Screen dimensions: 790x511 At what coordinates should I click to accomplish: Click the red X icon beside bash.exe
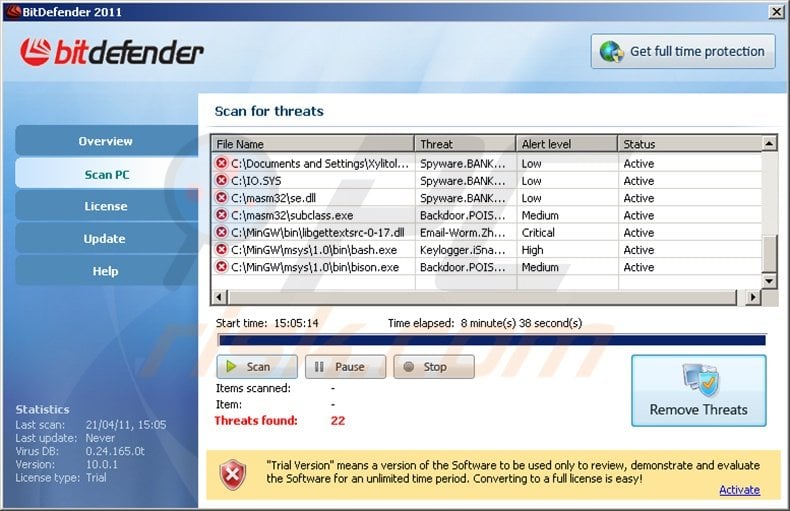[x=221, y=249]
